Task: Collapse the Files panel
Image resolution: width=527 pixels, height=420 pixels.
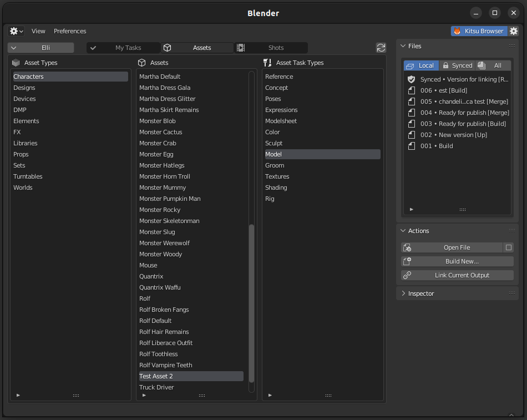Action: pyautogui.click(x=403, y=46)
